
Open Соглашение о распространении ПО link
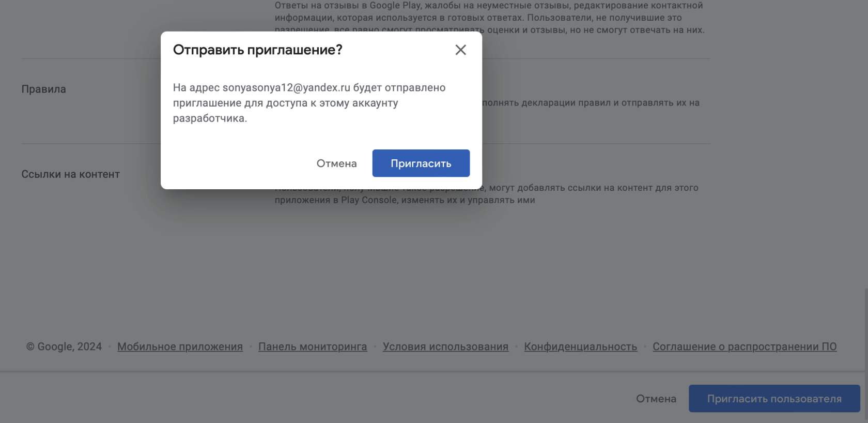pyautogui.click(x=745, y=346)
